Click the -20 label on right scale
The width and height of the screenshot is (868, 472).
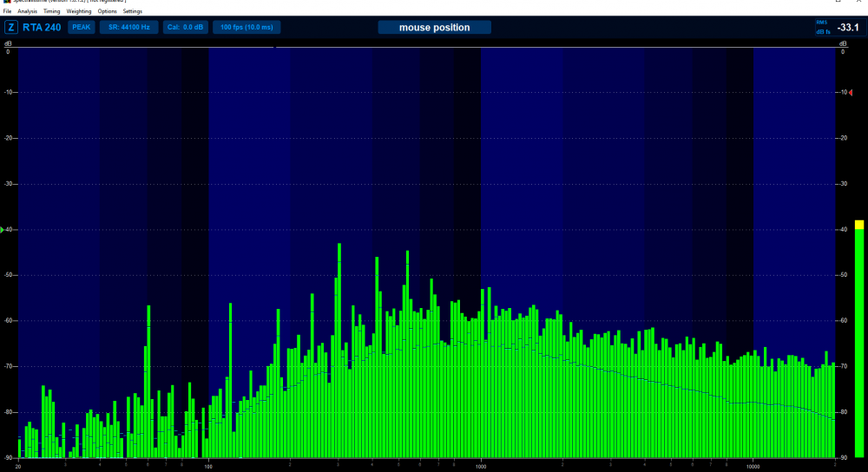[x=844, y=138]
